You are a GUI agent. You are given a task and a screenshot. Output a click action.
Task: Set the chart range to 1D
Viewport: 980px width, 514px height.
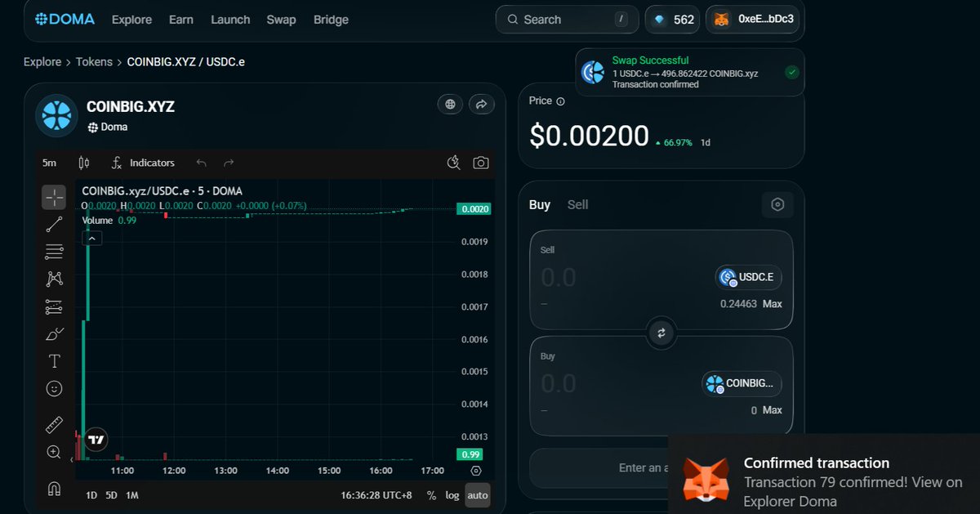[91, 495]
